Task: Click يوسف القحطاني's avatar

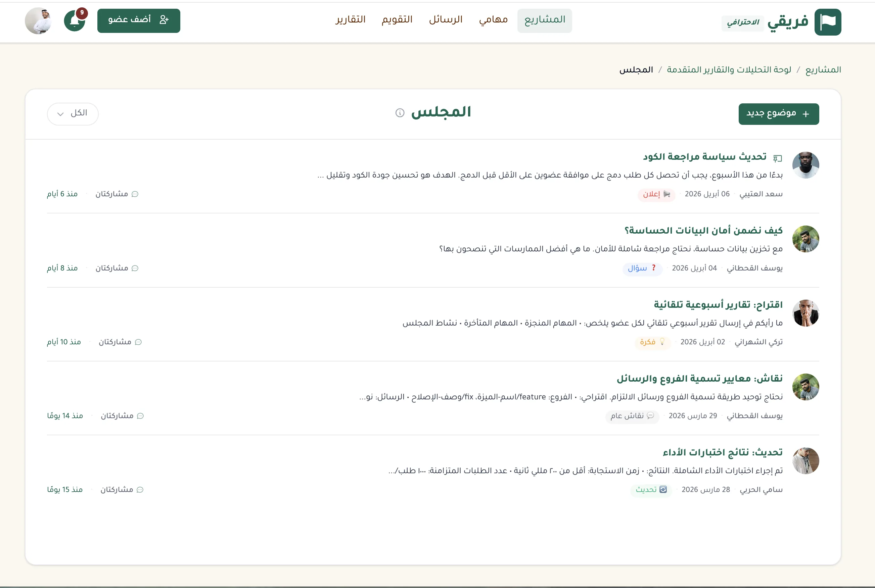Action: click(807, 239)
